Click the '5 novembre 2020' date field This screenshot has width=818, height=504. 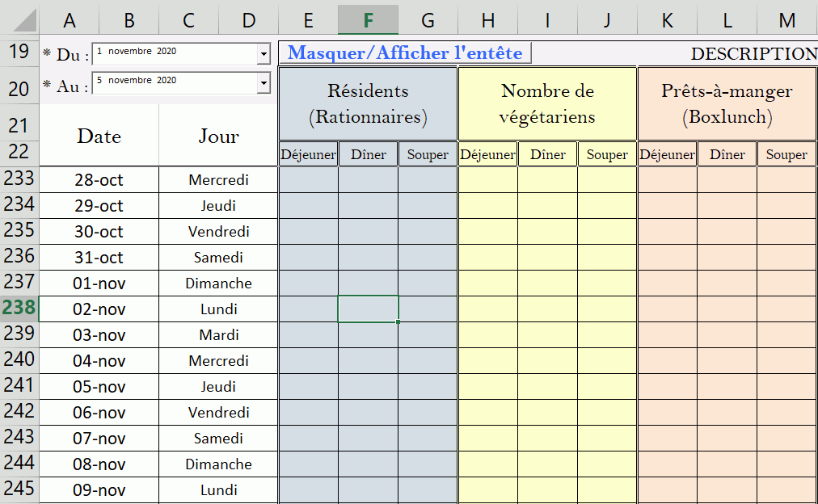tap(174, 82)
